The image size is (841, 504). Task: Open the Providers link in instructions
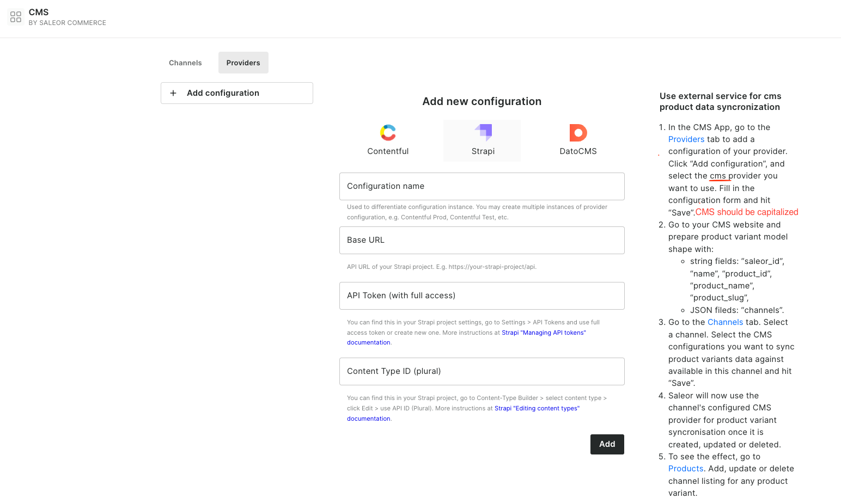pyautogui.click(x=686, y=139)
